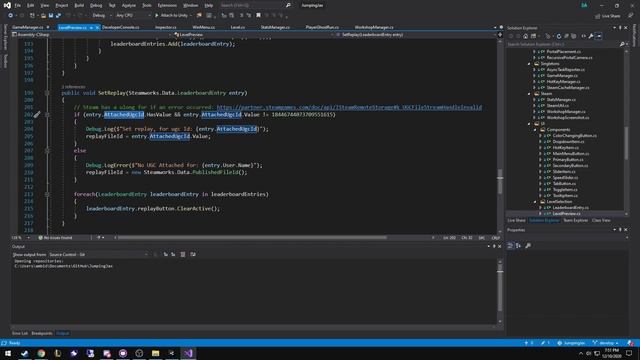The image size is (640, 360).
Task: Open the Debug configuration dropdown
Action: (101, 16)
